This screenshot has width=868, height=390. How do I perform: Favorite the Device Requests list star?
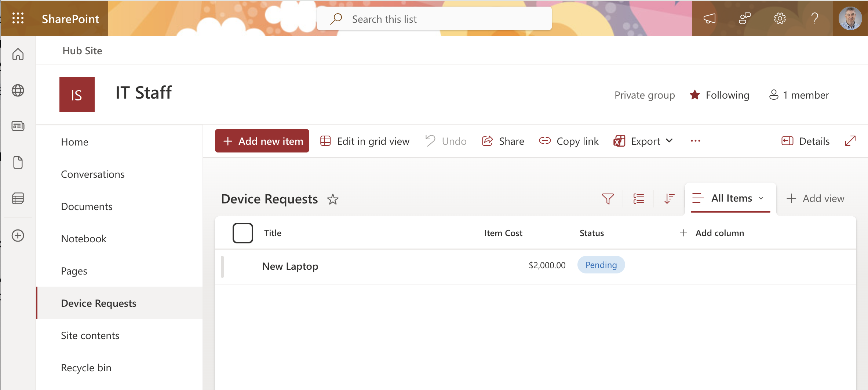[x=333, y=199]
